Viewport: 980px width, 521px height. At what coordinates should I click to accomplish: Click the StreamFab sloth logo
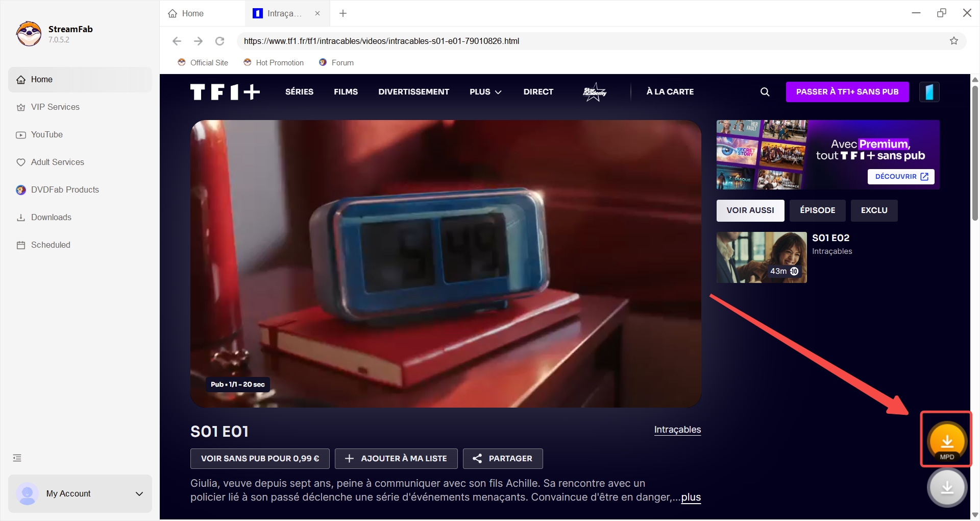[29, 34]
